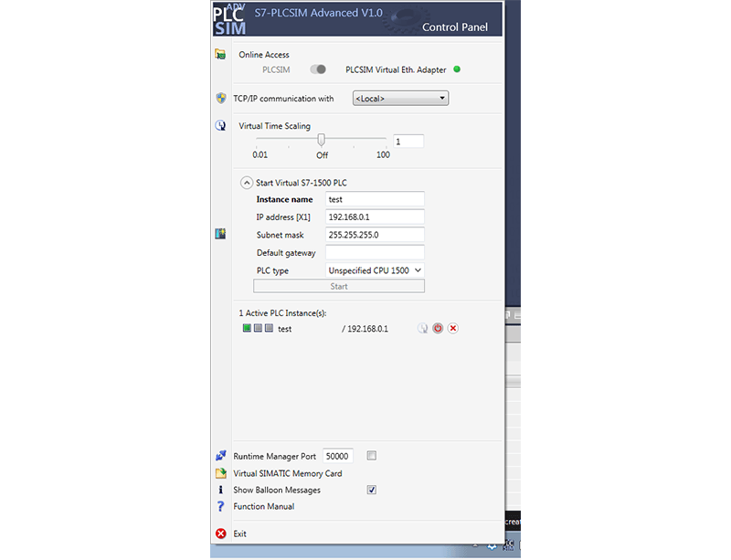The width and height of the screenshot is (731, 560).
Task: Click the Show Balloon Messages info icon
Action: coord(221,490)
